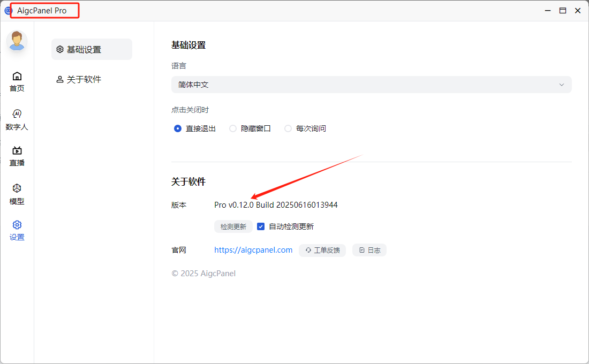Open the 模型 models section

click(17, 194)
